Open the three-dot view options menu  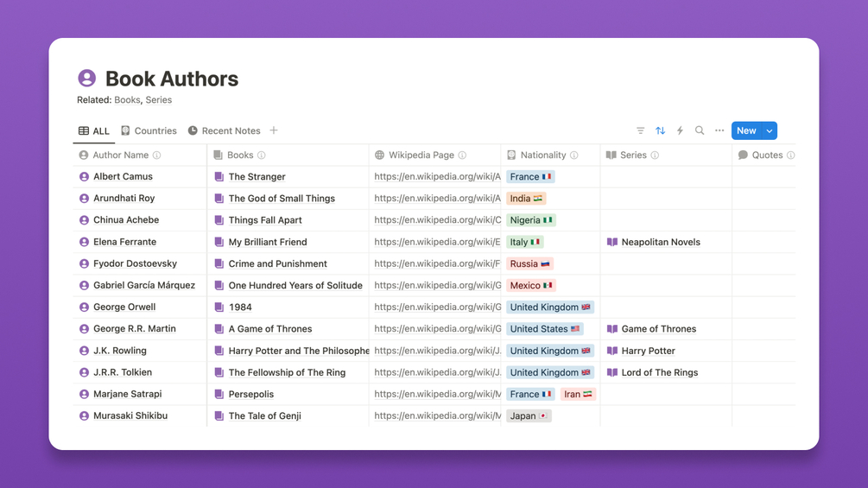719,130
